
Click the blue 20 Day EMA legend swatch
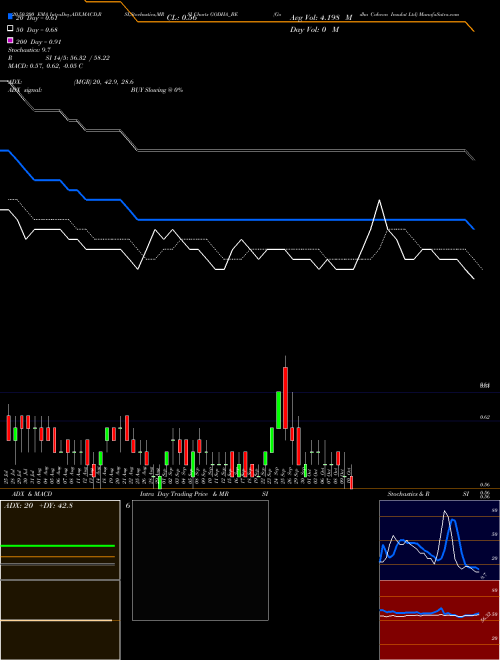(x=10, y=17)
